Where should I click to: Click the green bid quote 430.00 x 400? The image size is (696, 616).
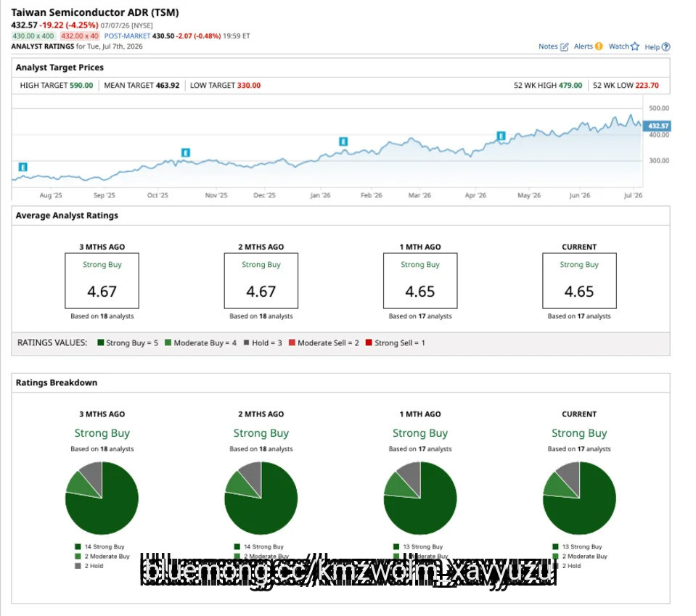33,36
